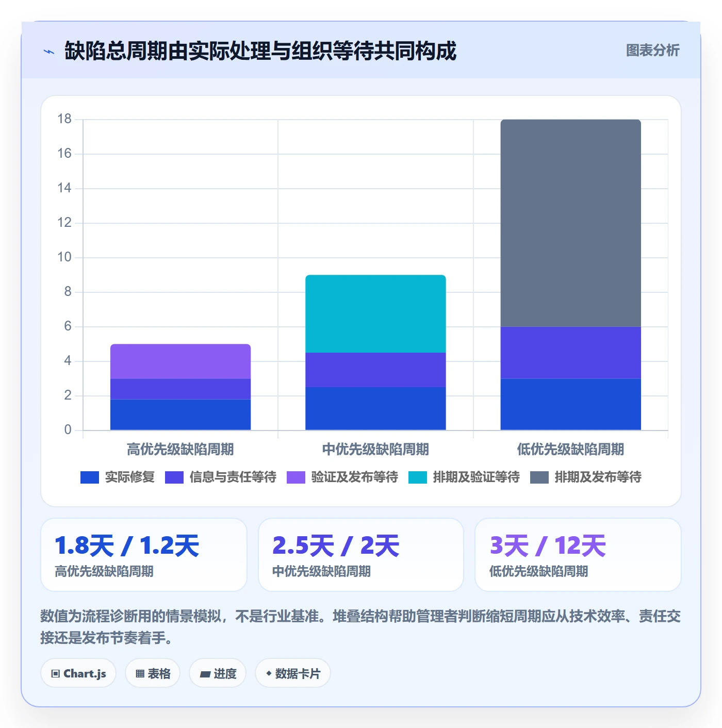This screenshot has height=728, width=722.
Task: Open the 1.8天 / 1.2天 data card
Action: (144, 555)
